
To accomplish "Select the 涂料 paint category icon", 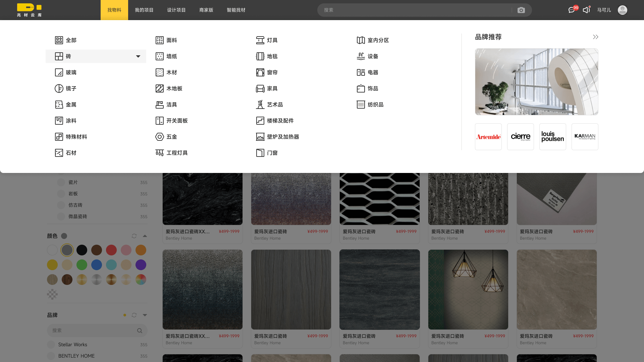I will pyautogui.click(x=59, y=121).
